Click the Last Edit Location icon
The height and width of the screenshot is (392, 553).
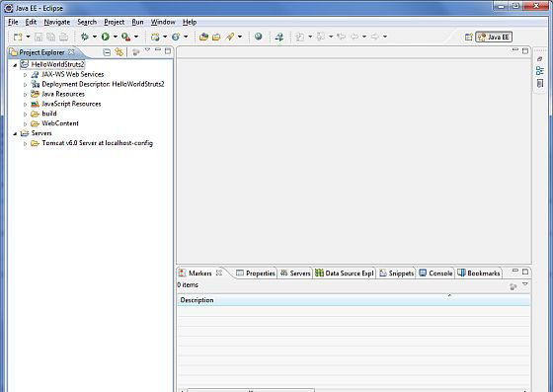(x=341, y=37)
